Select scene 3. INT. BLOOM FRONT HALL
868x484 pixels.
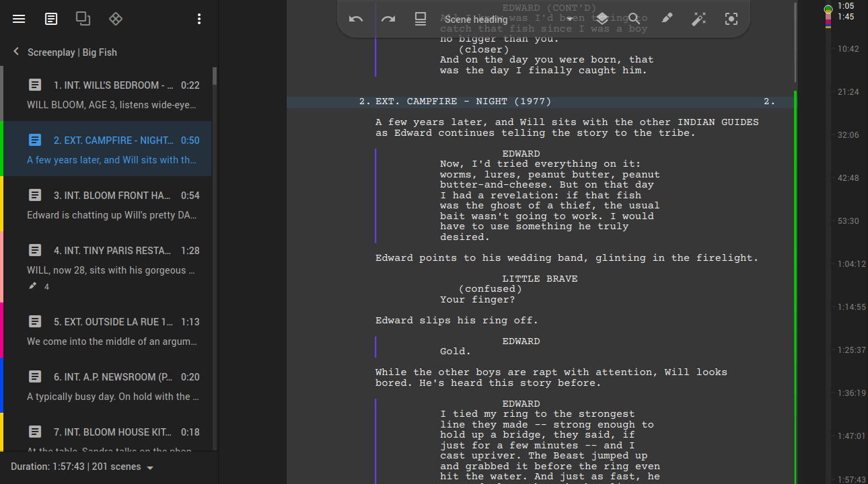(x=107, y=204)
